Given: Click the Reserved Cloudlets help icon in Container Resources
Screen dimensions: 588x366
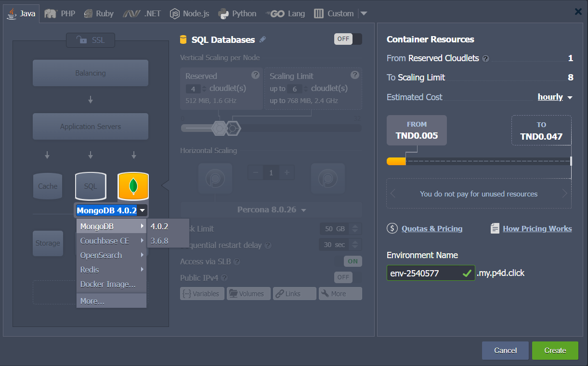Looking at the screenshot, I should click(x=485, y=59).
